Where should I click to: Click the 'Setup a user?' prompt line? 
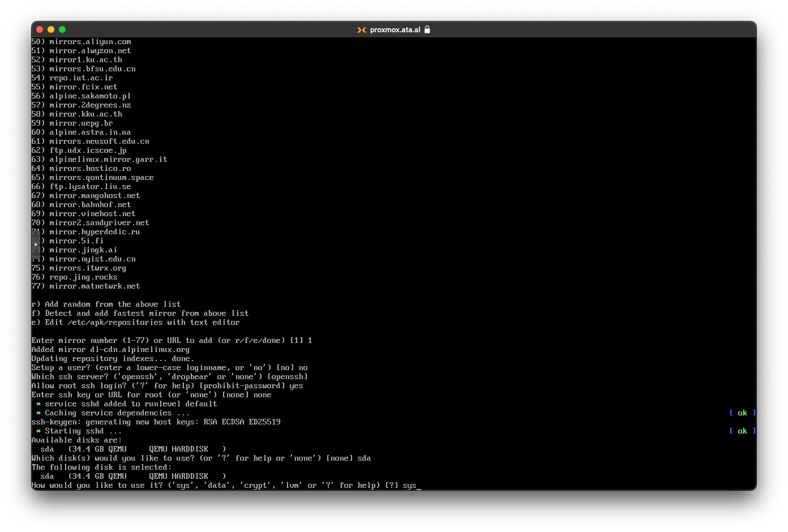(x=170, y=368)
